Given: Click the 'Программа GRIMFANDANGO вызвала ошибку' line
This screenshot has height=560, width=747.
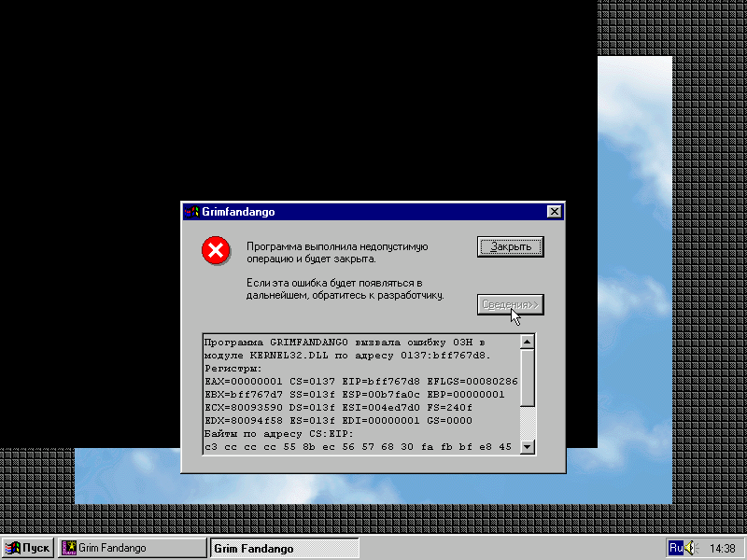Looking at the screenshot, I should click(345, 343).
